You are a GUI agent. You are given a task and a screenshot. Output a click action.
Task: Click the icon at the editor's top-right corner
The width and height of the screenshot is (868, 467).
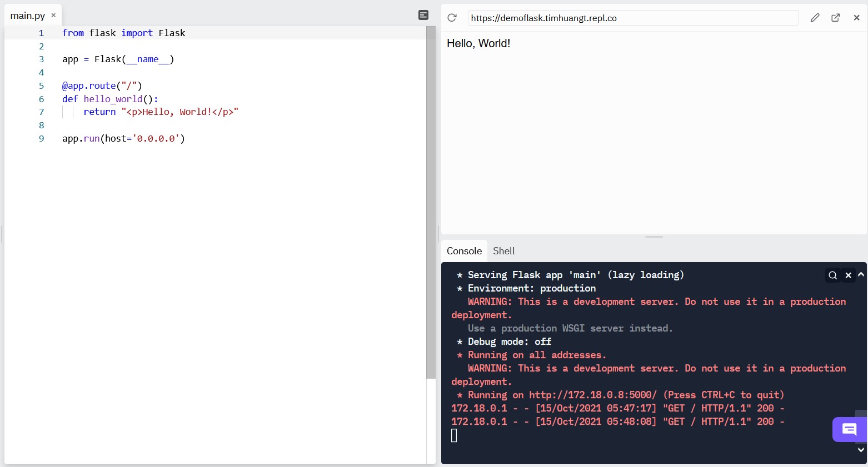(423, 15)
